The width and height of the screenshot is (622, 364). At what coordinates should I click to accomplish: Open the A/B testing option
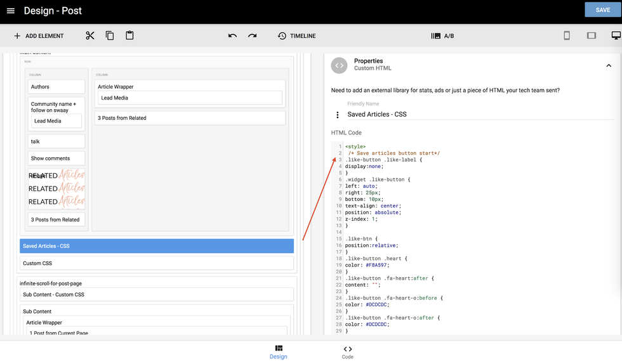442,36
